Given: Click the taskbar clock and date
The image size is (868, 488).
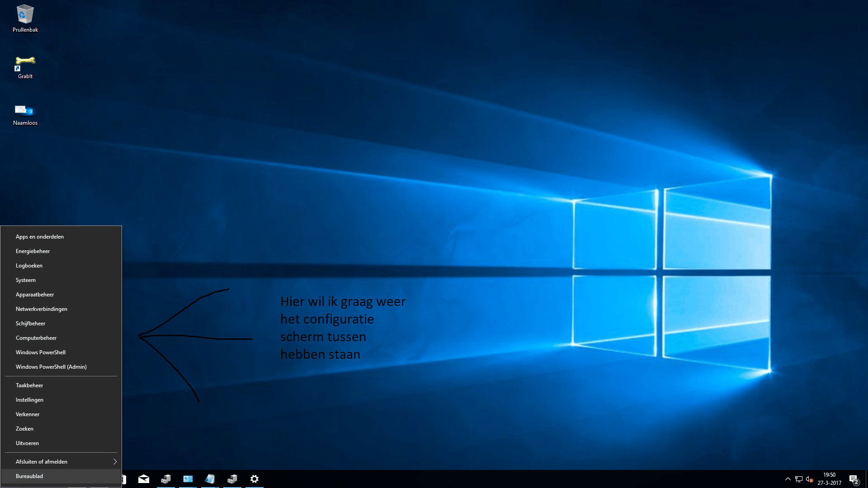Looking at the screenshot, I should (829, 479).
